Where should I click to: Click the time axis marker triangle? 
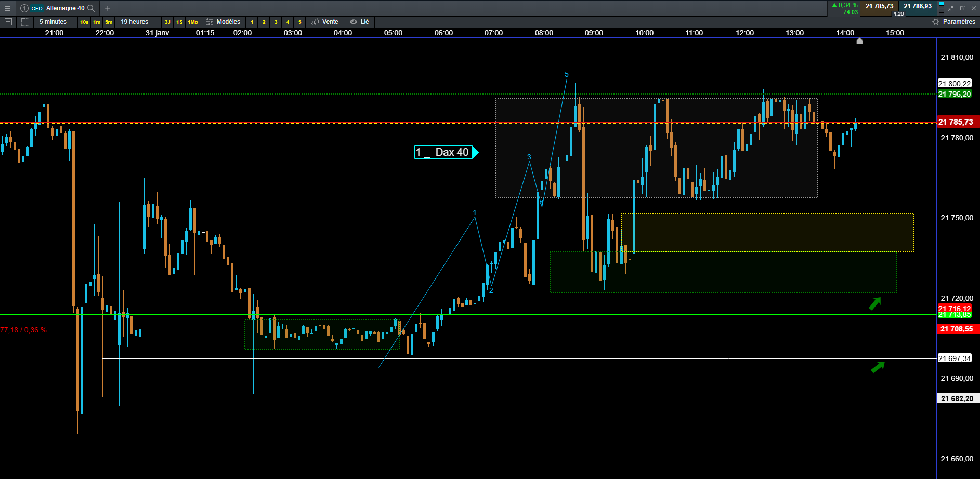point(859,41)
